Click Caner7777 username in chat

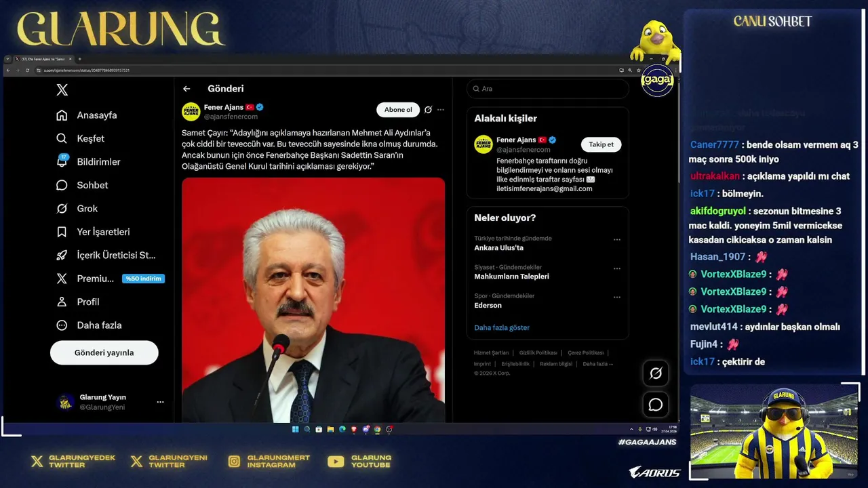[715, 145]
